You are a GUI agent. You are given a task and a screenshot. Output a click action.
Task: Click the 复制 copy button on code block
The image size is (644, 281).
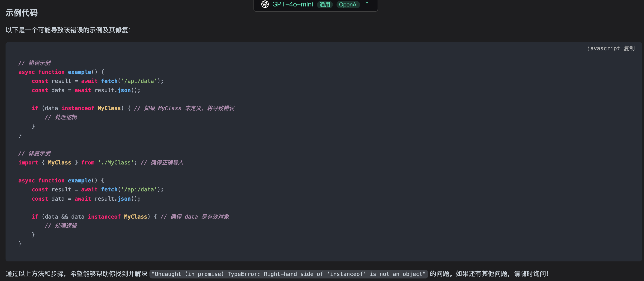click(x=629, y=48)
